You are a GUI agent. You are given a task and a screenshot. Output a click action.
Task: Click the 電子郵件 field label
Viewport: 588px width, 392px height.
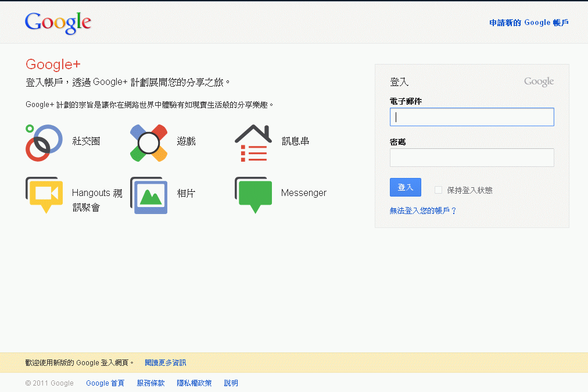(x=406, y=101)
